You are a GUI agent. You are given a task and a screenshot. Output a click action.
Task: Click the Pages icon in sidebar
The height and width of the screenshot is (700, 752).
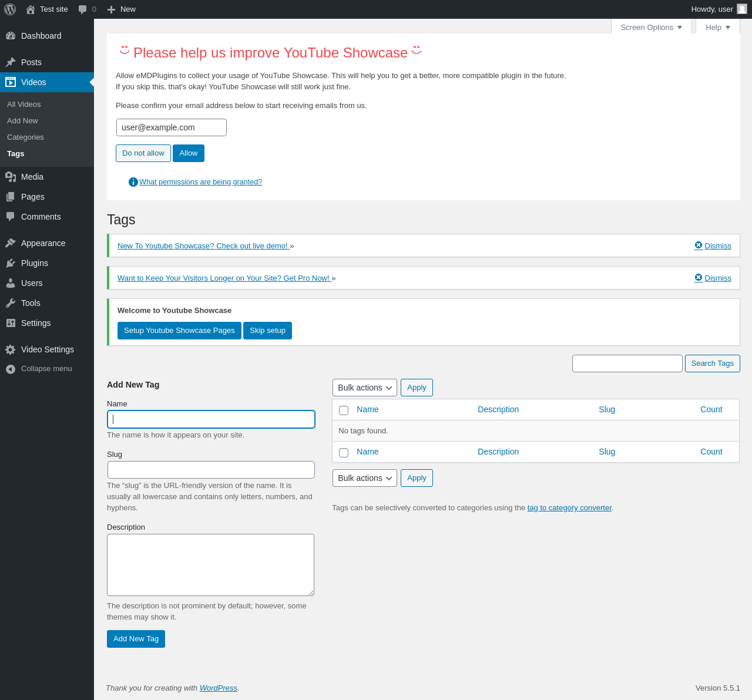(11, 197)
